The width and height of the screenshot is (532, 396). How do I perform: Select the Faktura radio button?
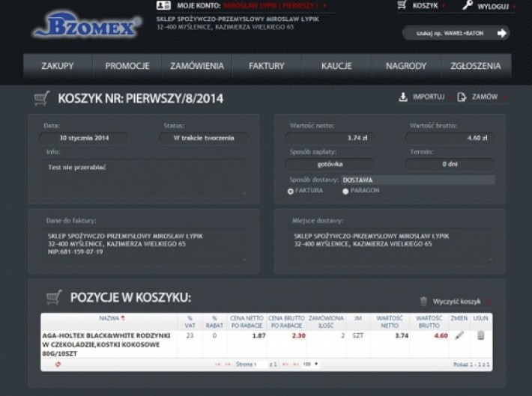291,191
